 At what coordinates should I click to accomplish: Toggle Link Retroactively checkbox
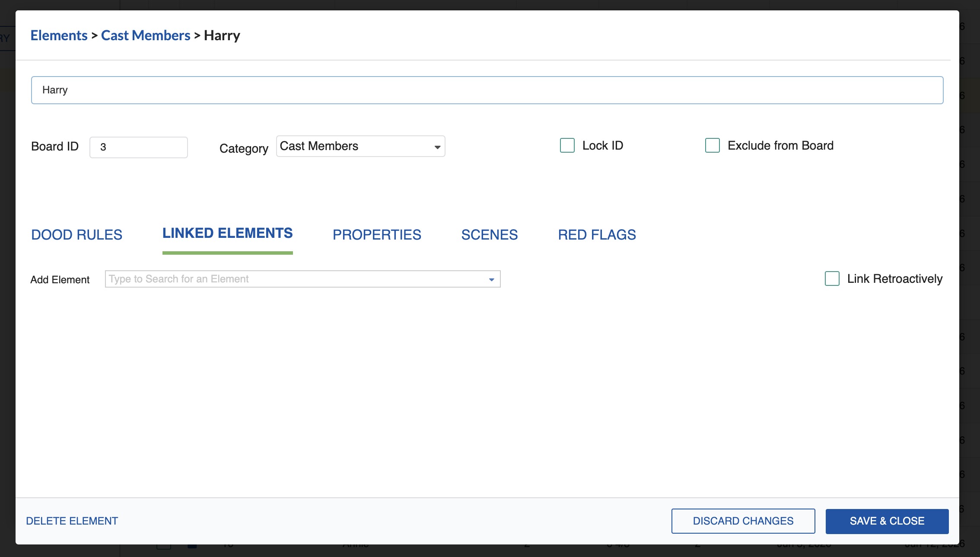point(832,279)
